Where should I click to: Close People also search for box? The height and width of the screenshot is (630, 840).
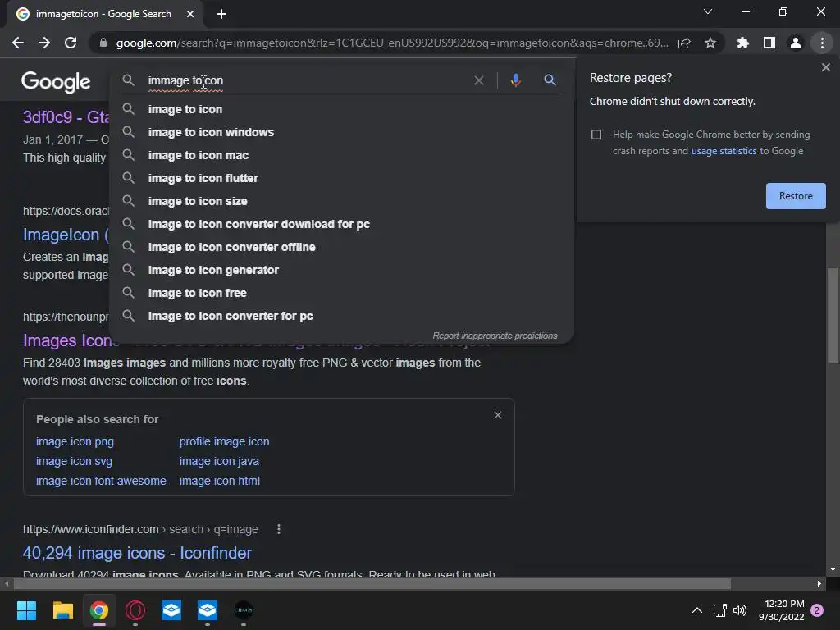498,415
